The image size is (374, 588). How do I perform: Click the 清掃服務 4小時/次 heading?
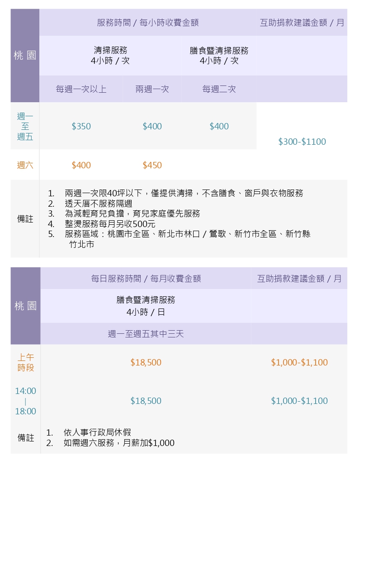[110, 55]
